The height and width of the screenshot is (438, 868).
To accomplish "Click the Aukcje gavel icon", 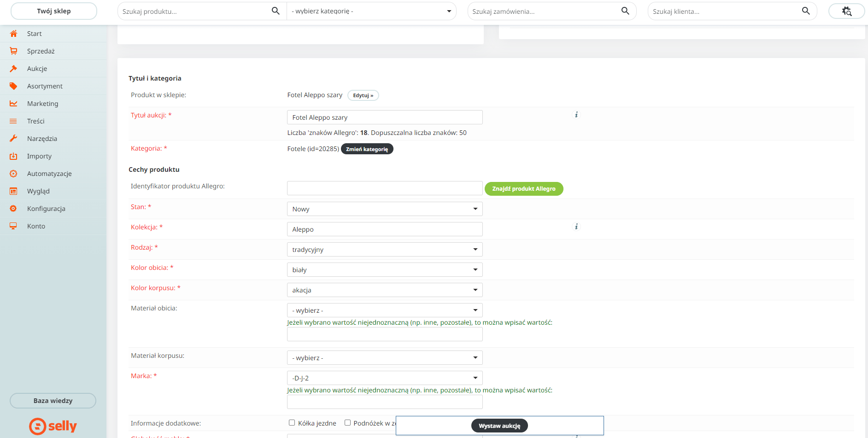I will coord(13,69).
